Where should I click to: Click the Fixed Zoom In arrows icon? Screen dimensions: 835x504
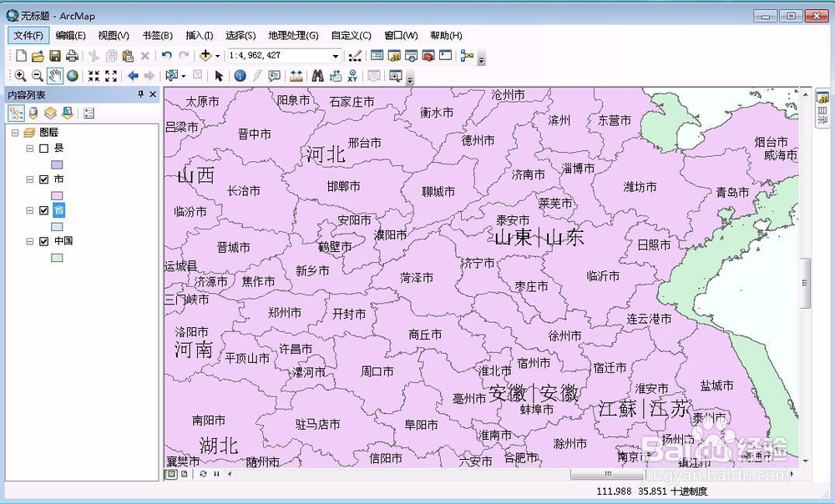click(x=94, y=76)
